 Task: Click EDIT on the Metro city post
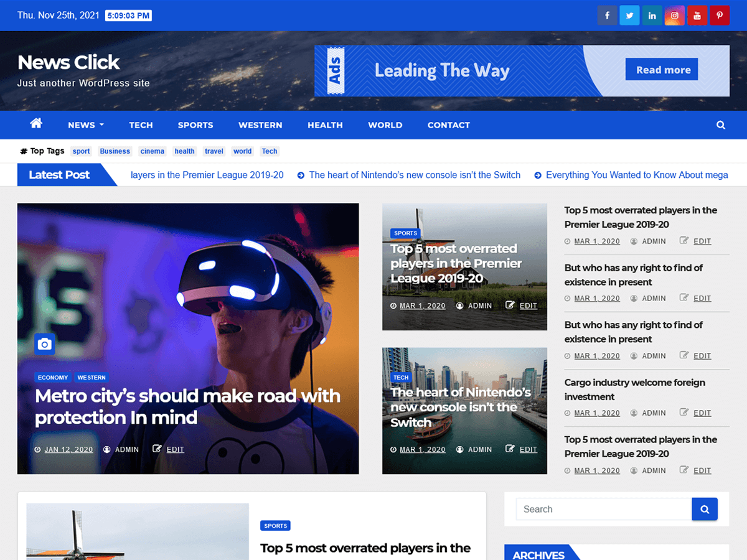click(x=175, y=449)
